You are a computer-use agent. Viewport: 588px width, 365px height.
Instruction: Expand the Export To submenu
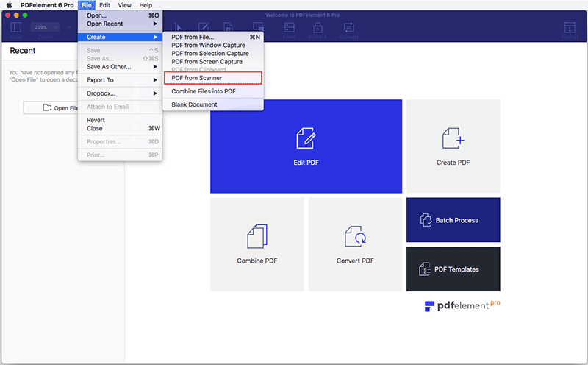(120, 80)
